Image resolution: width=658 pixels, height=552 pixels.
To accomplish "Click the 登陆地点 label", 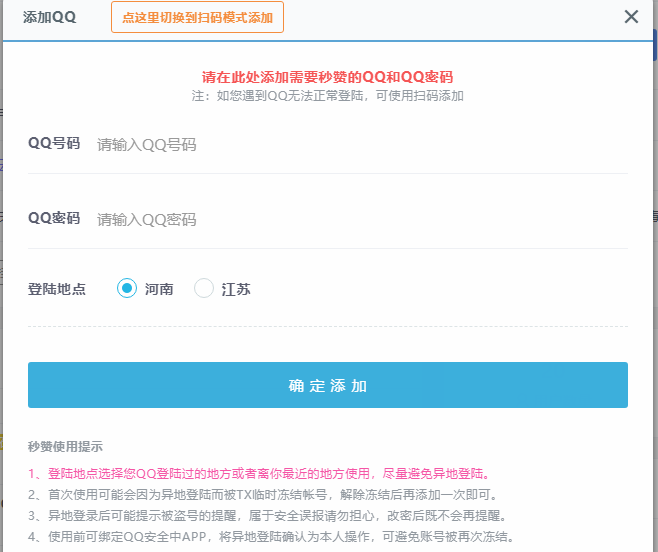I will point(57,289).
